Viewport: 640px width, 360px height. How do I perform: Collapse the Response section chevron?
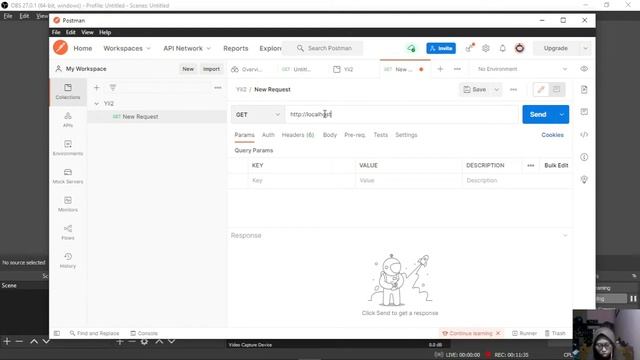pyautogui.click(x=565, y=236)
